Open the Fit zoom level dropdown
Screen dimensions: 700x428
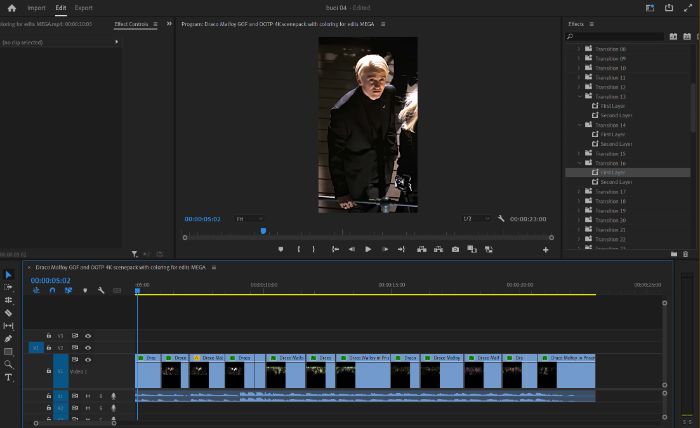[250, 219]
